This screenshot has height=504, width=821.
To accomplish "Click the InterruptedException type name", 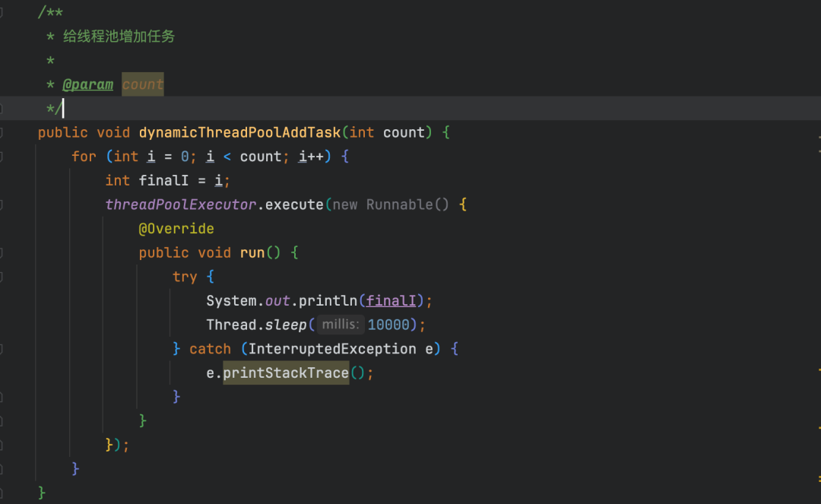I will pyautogui.click(x=332, y=349).
